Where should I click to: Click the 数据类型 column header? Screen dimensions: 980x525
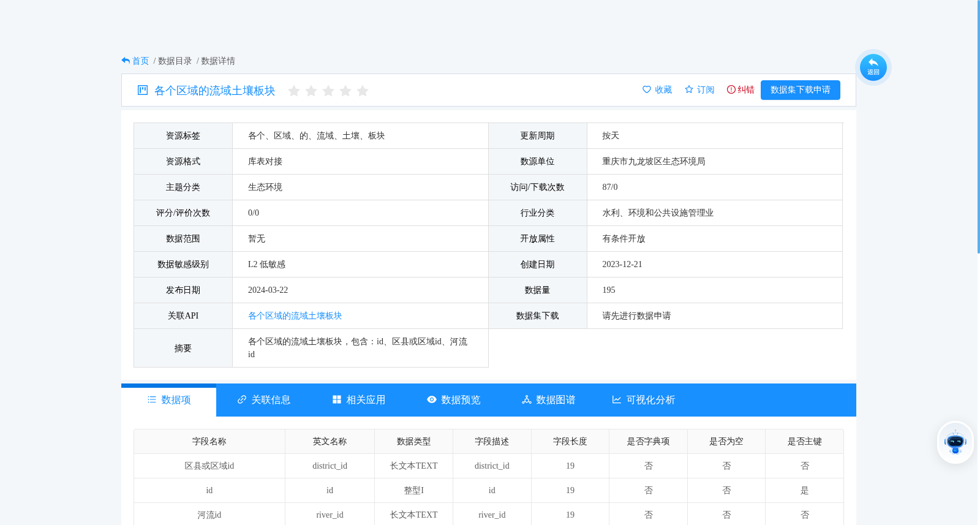click(413, 441)
